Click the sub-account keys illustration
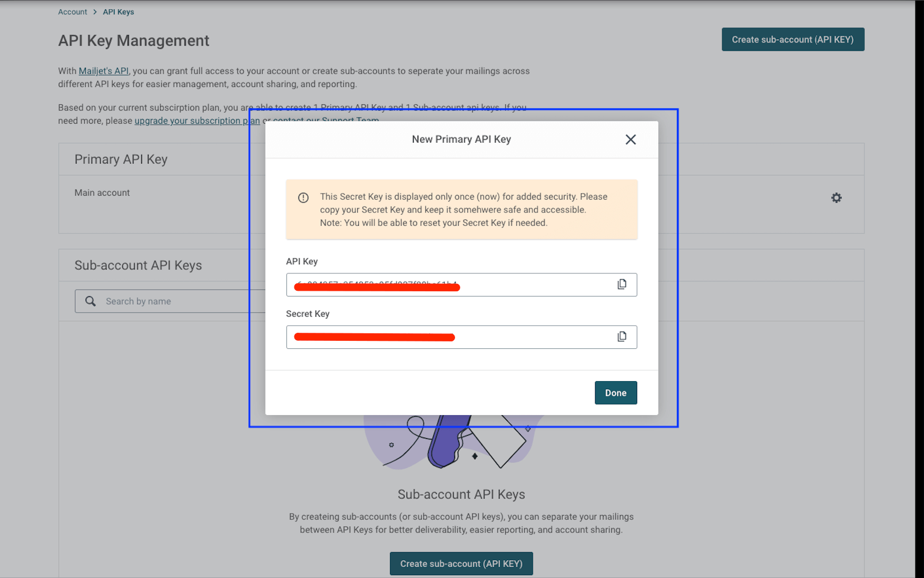Viewport: 924px width, 578px height. click(x=455, y=442)
